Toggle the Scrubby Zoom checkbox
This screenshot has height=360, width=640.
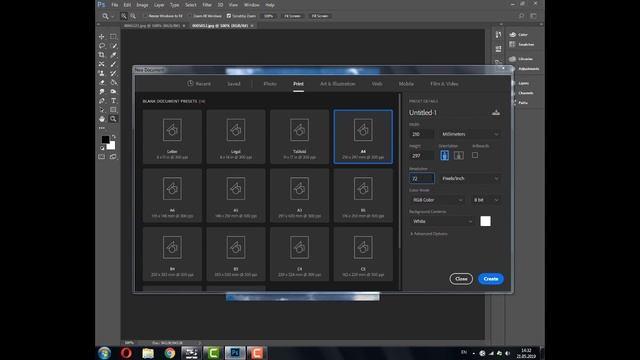click(x=229, y=16)
